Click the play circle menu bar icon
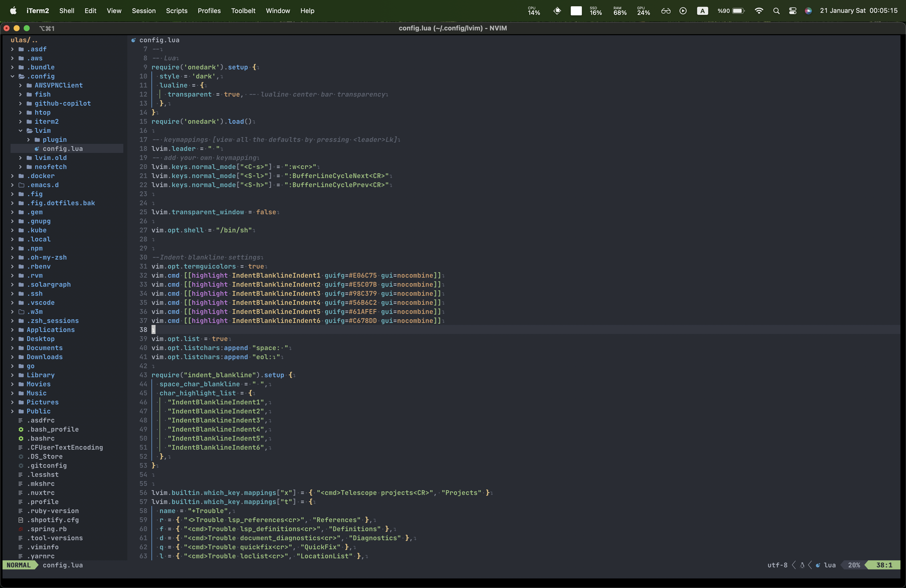Viewport: 906px width, 588px height. (683, 11)
